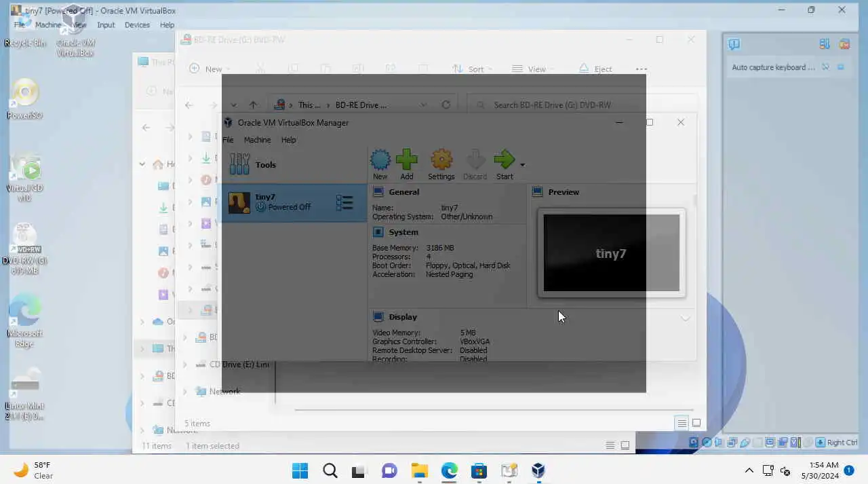The image size is (868, 484).
Task: Switch Explorer to details view icon
Action: pos(682,423)
